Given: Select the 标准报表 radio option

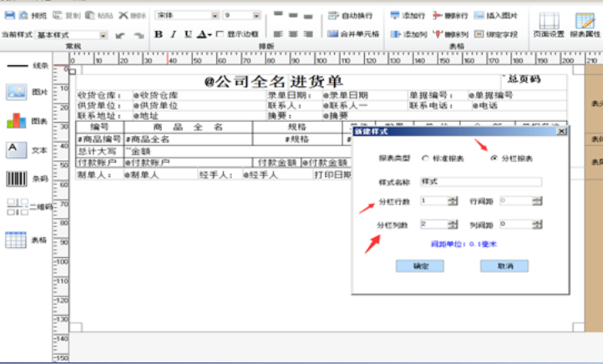Looking at the screenshot, I should (426, 158).
